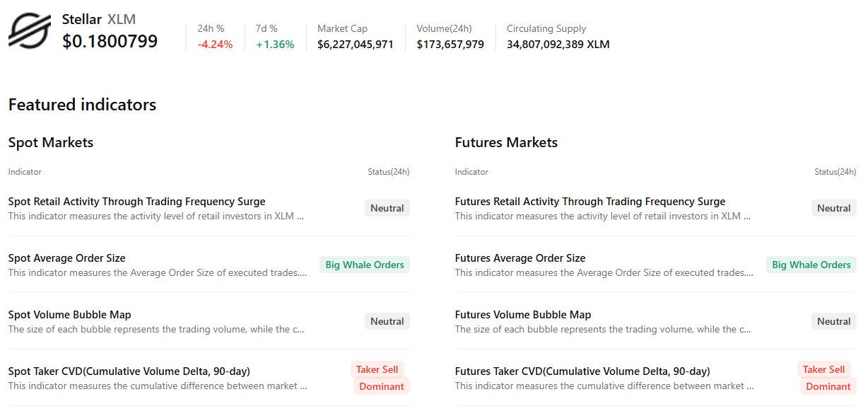Screen dimensions: 868x416
Task: Click the Stellar XLM coin name
Action: coord(99,19)
